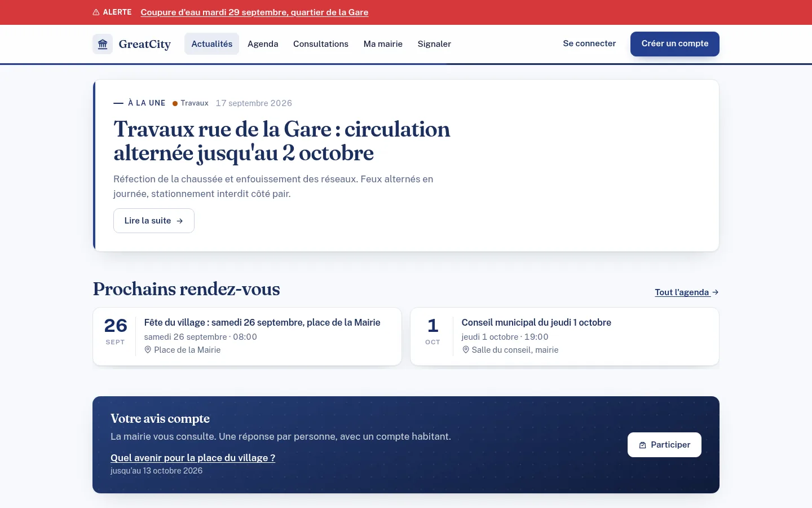Screen dimensions: 812x508
Task: Click the La mairie vous consulte description text
Action: 281,436
